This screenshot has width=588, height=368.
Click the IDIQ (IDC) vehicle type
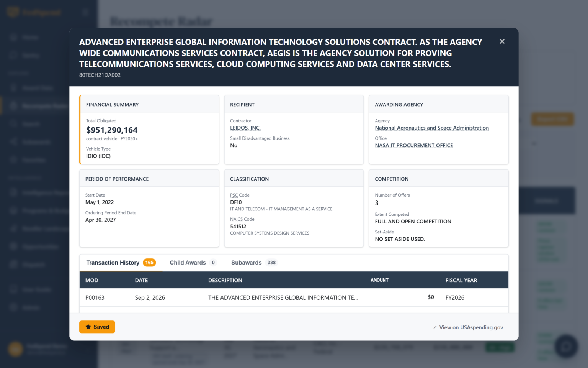click(98, 156)
